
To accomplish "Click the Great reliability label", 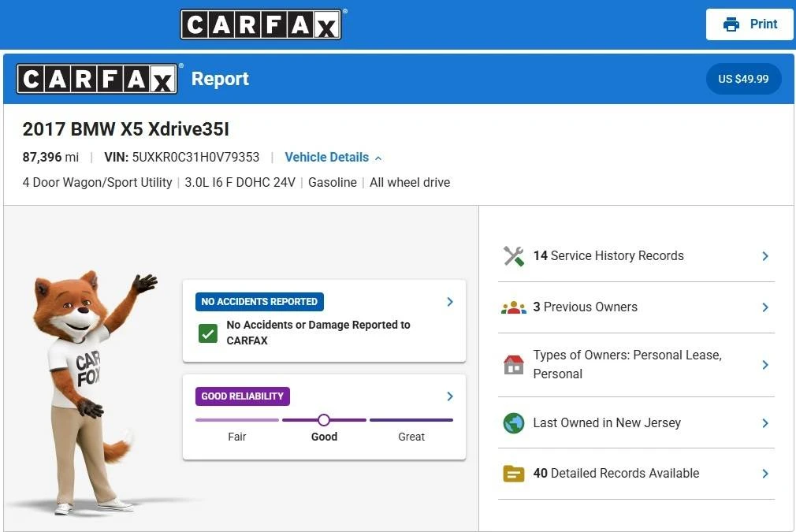I will tap(411, 437).
